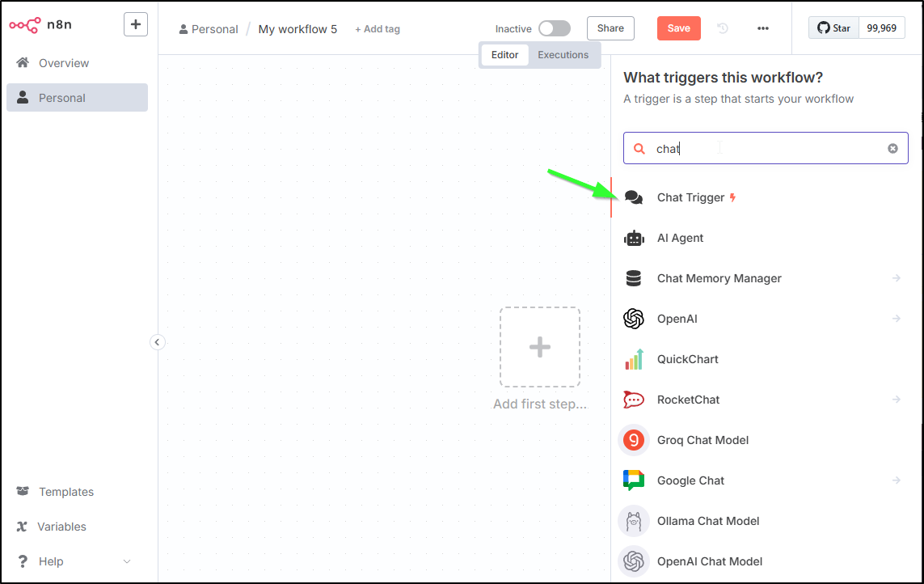Click the Templates box icon
The width and height of the screenshot is (924, 584).
click(x=23, y=491)
